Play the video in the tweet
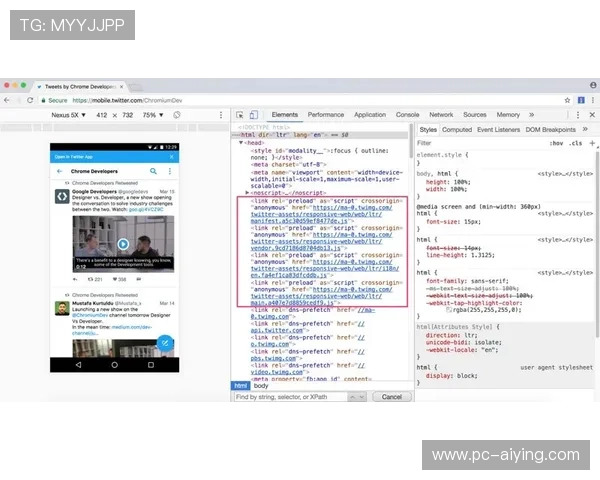600x480 pixels. click(x=123, y=244)
